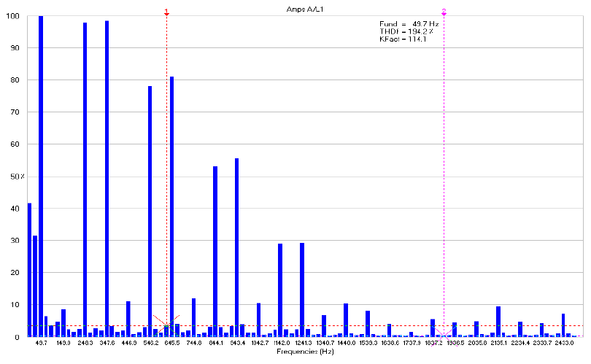The image size is (591, 364).
Task: Click the 2433.0 frequency axis label
Action: pos(564,342)
